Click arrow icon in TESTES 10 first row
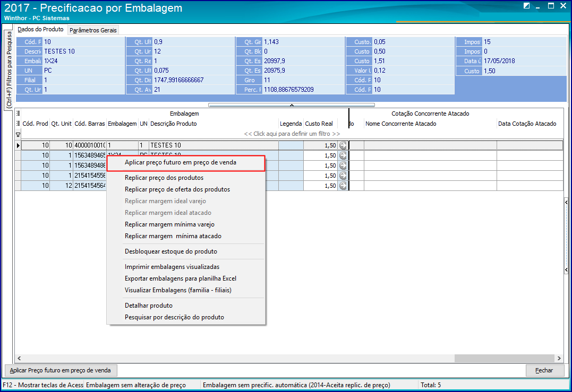Image resolution: width=572 pixels, height=392 pixels. pyautogui.click(x=343, y=145)
